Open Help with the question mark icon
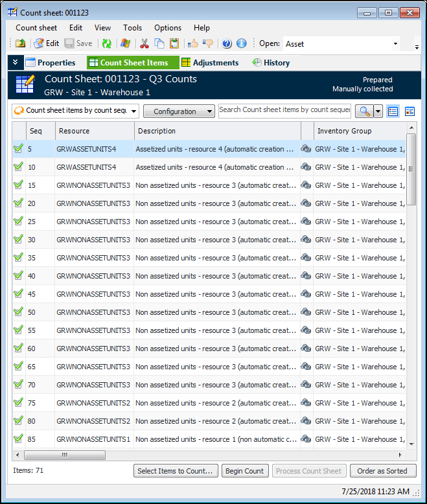The width and height of the screenshot is (427, 504). (227, 43)
